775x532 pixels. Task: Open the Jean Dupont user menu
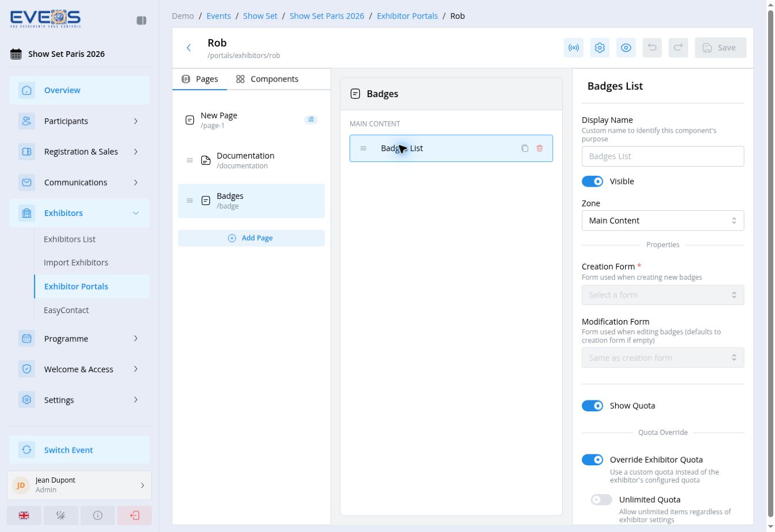(x=79, y=485)
